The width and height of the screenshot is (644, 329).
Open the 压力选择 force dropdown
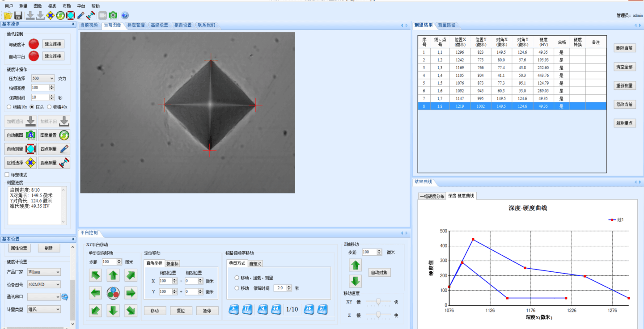click(x=42, y=78)
